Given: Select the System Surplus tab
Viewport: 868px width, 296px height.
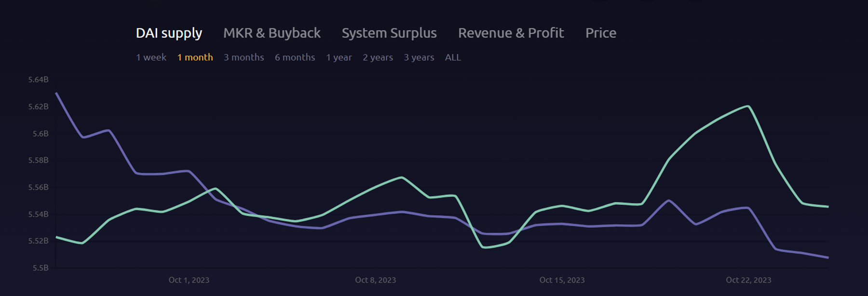Looking at the screenshot, I should click(x=389, y=33).
